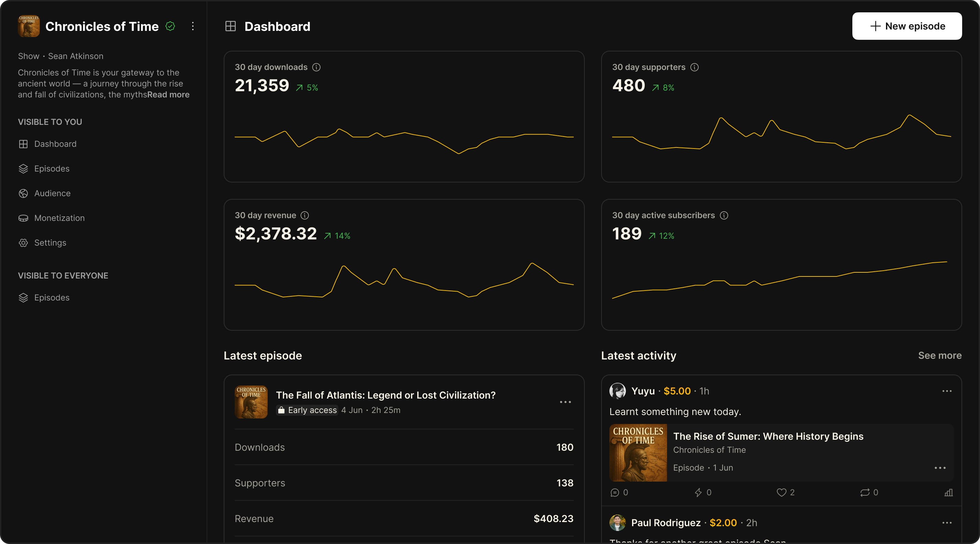Click info icon beside 30 day active subscribers

pyautogui.click(x=724, y=215)
